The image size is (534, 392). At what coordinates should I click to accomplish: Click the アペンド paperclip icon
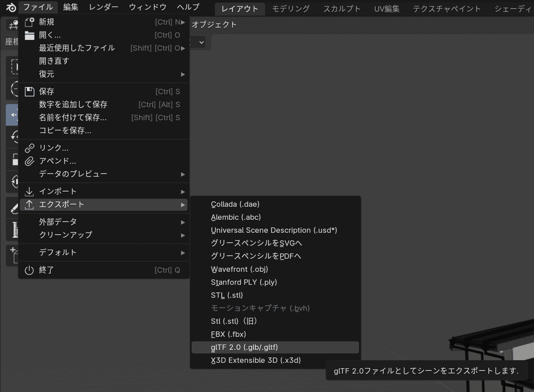point(29,161)
